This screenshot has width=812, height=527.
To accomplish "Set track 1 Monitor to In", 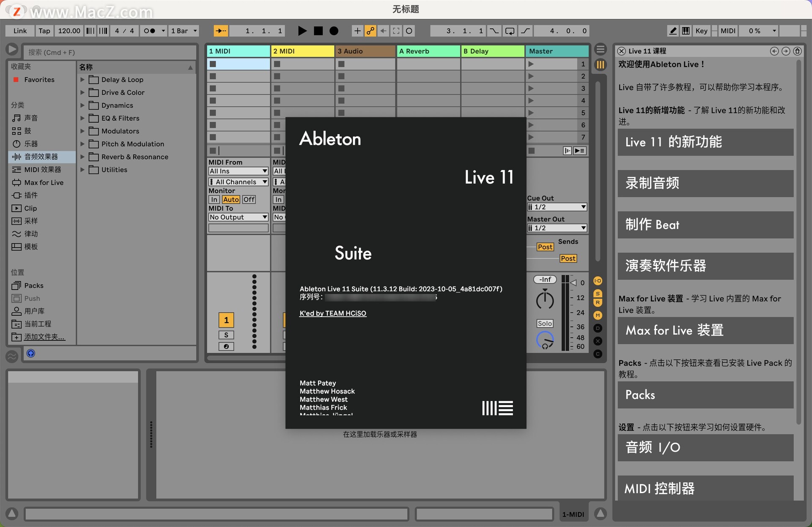I will 214,199.
